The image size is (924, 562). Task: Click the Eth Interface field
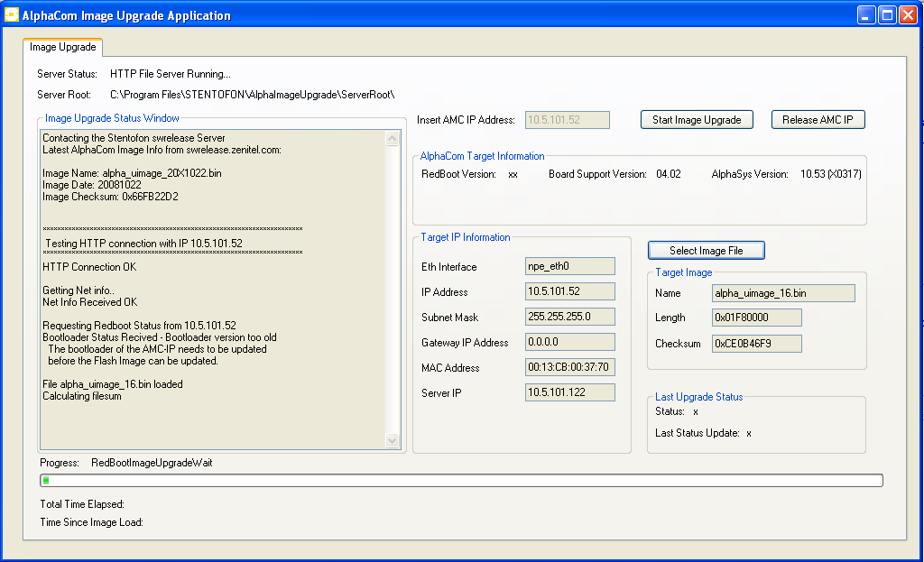569,266
